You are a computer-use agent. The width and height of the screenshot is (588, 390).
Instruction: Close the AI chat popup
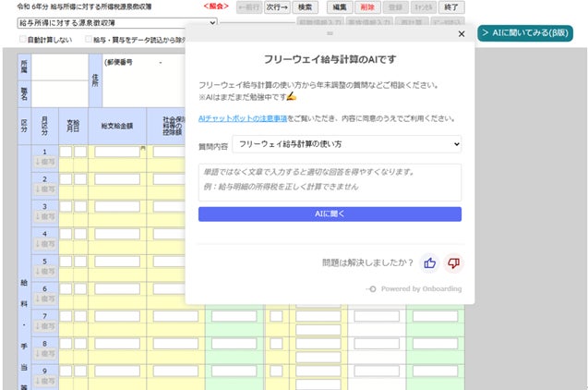(x=462, y=34)
